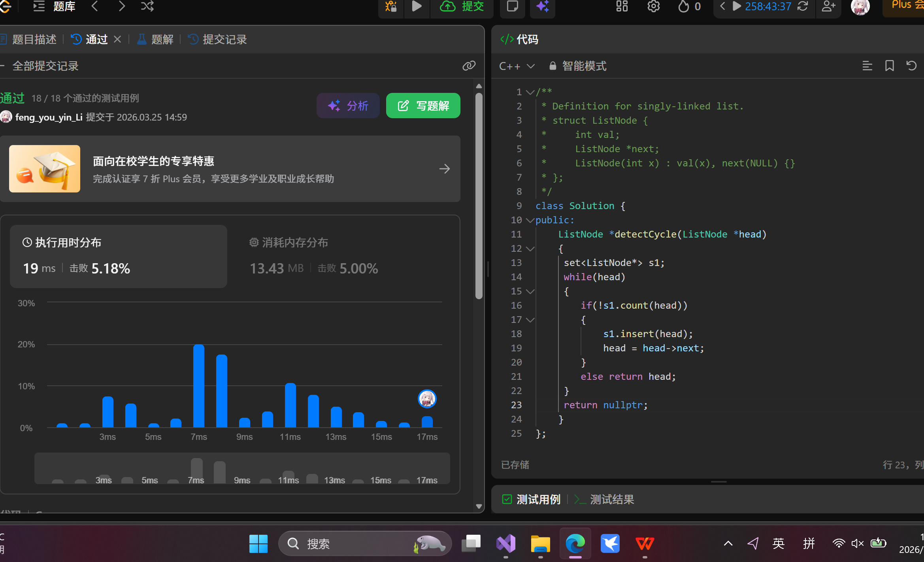Open the settings gear icon
This screenshot has height=562, width=924.
(653, 6)
